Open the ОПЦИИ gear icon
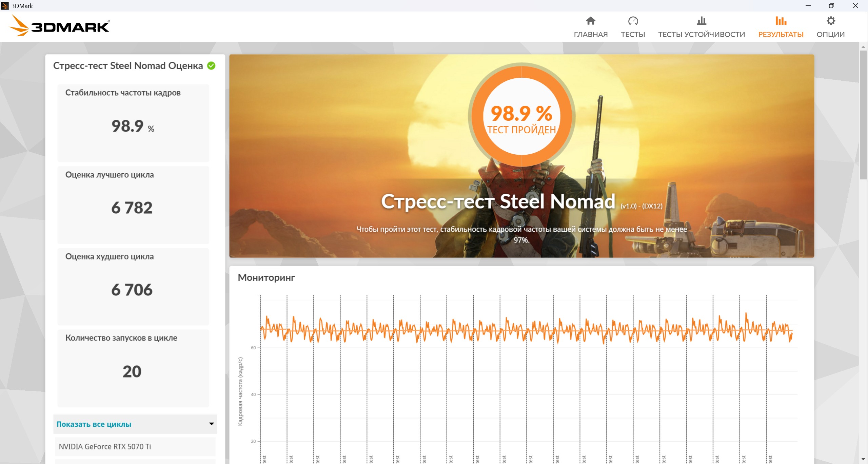This screenshot has height=464, width=868. click(x=831, y=21)
